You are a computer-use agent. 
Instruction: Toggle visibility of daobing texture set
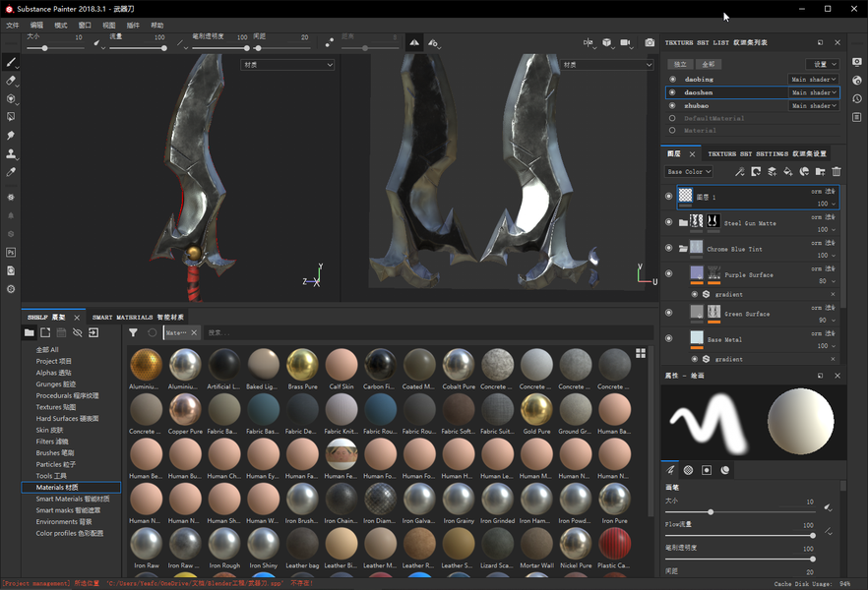[672, 79]
